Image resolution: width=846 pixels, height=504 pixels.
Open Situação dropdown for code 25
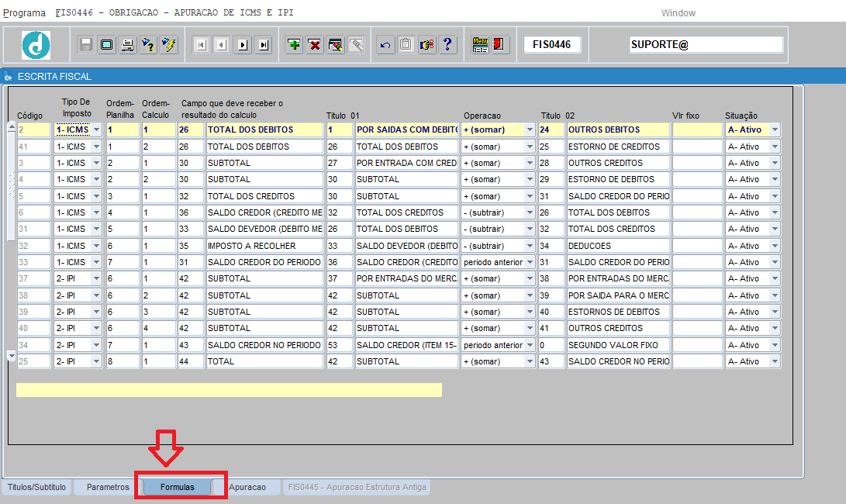click(x=775, y=361)
